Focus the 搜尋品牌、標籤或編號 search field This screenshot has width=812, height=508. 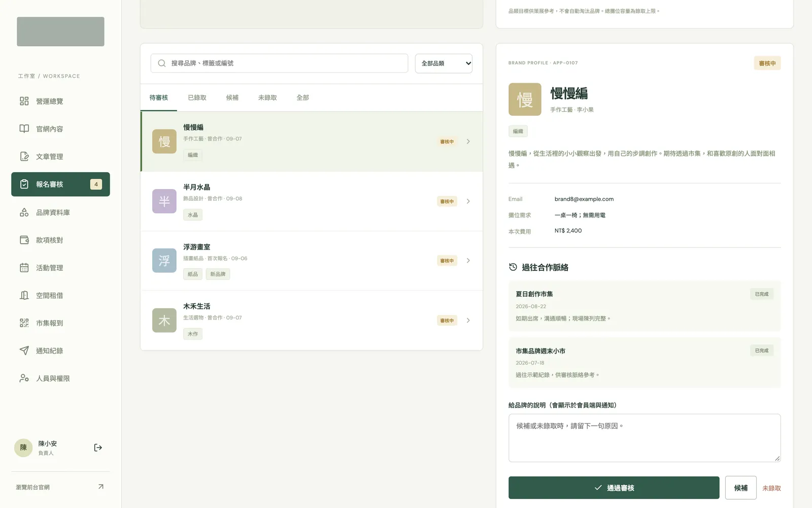[x=279, y=63]
